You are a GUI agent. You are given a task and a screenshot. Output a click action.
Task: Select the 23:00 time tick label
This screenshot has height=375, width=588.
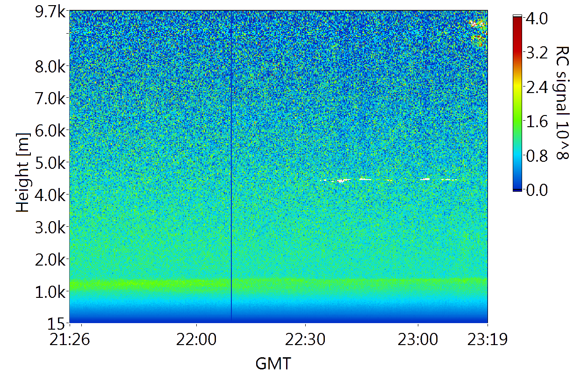(x=418, y=339)
